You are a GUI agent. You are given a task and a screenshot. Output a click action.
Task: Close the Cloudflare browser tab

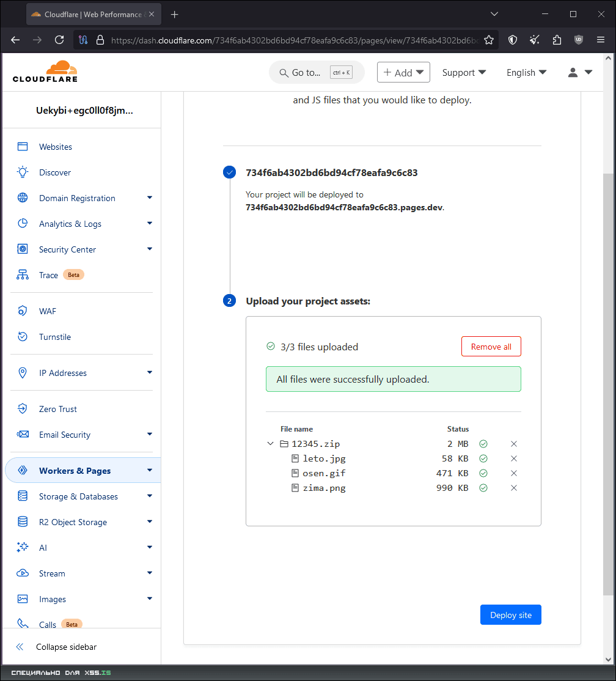(x=152, y=14)
